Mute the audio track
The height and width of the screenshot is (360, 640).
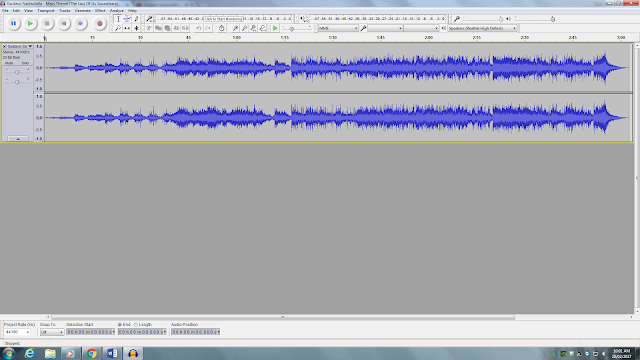pos(9,63)
